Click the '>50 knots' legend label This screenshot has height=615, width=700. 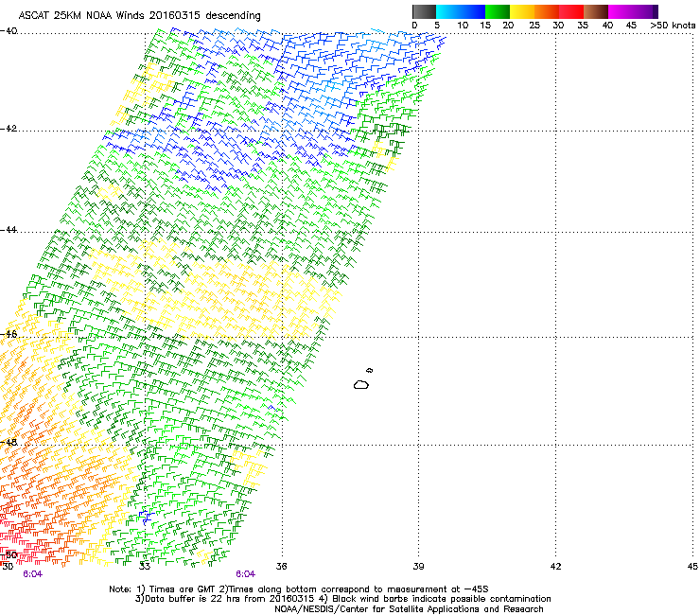(x=673, y=26)
